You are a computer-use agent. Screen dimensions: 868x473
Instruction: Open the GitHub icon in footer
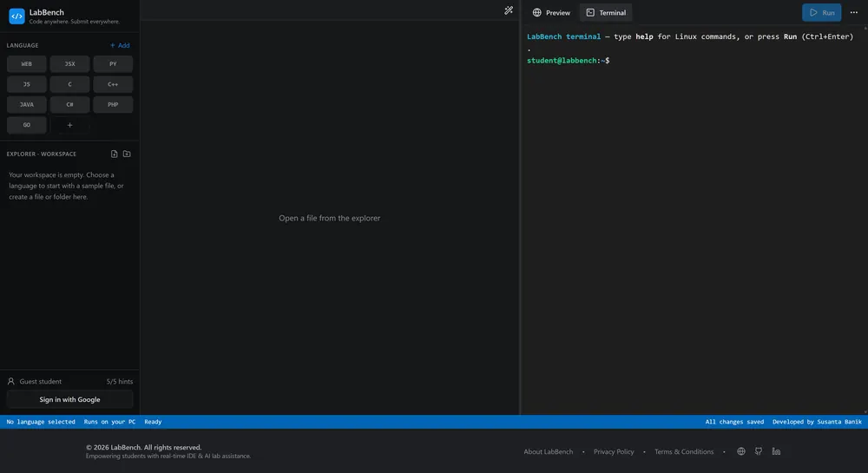(x=759, y=451)
